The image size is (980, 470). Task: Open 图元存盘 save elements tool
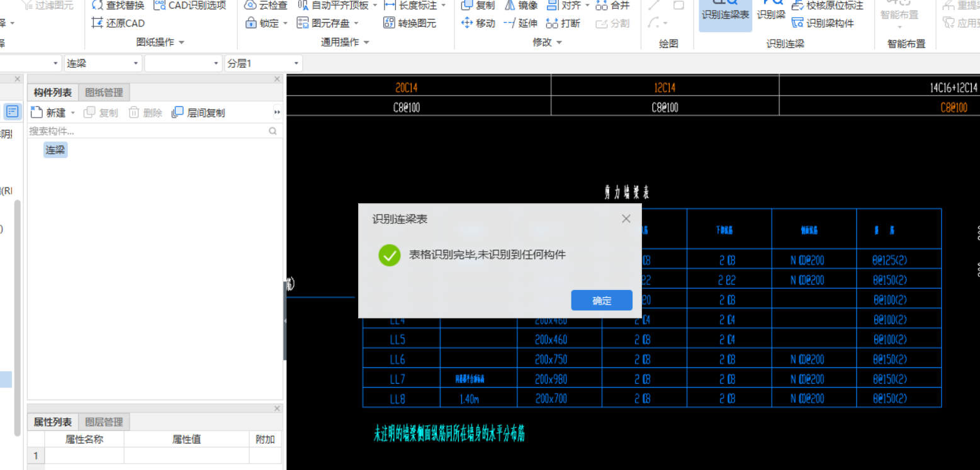(323, 23)
